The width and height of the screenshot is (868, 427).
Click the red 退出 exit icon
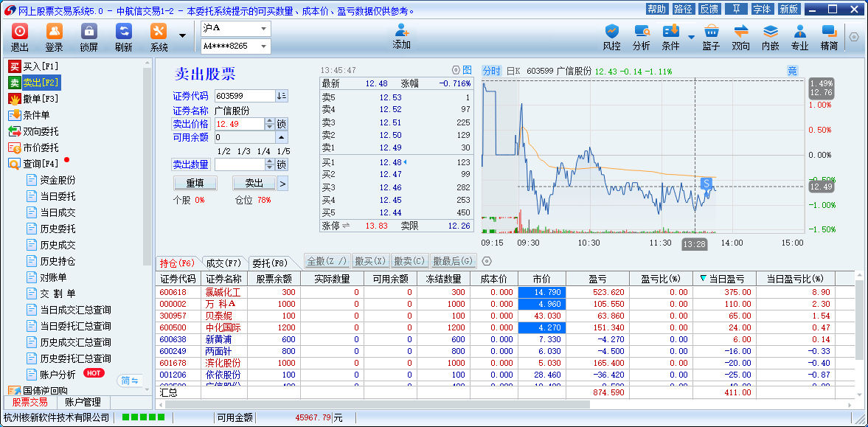[20, 32]
